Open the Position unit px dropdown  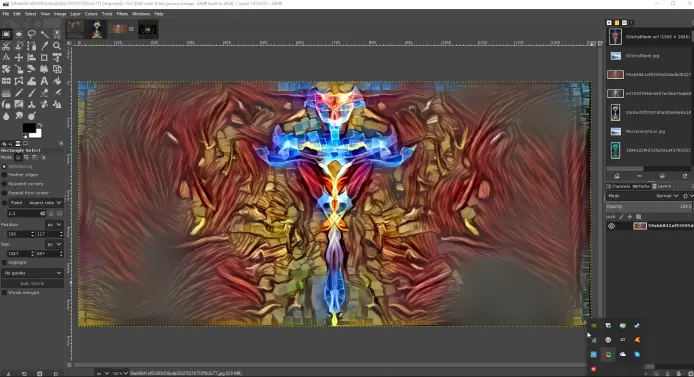click(x=54, y=224)
